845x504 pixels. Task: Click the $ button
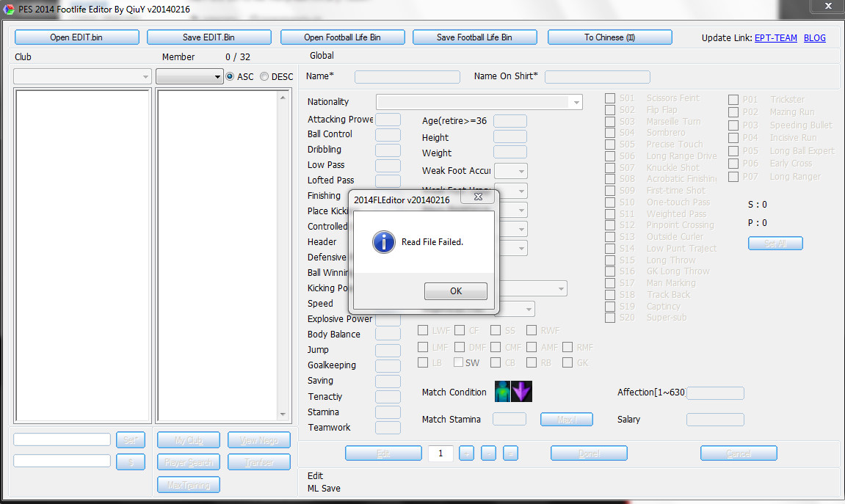click(x=131, y=462)
